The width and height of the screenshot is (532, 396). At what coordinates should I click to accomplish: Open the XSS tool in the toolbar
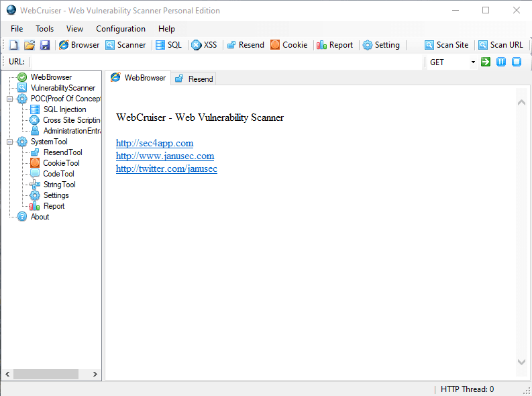[x=204, y=45]
